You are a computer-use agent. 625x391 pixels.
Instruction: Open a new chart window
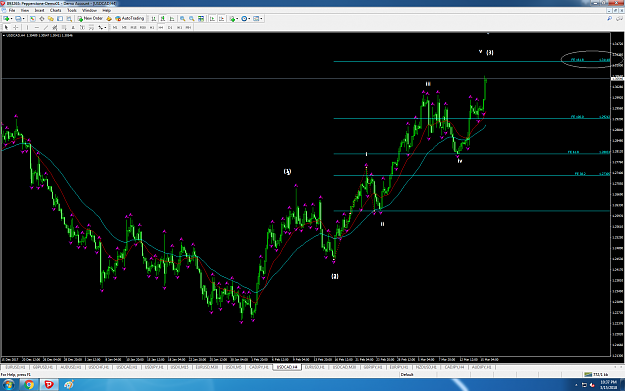(6, 18)
